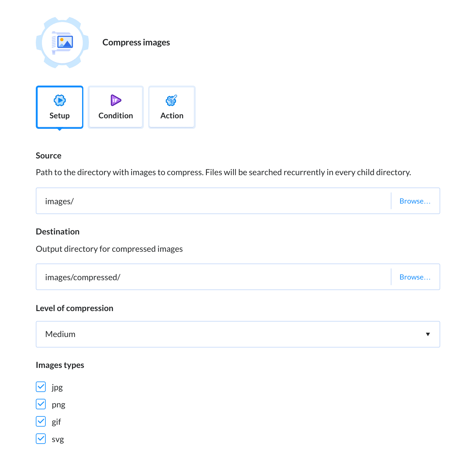Click the Compress images gear logo

tap(62, 43)
